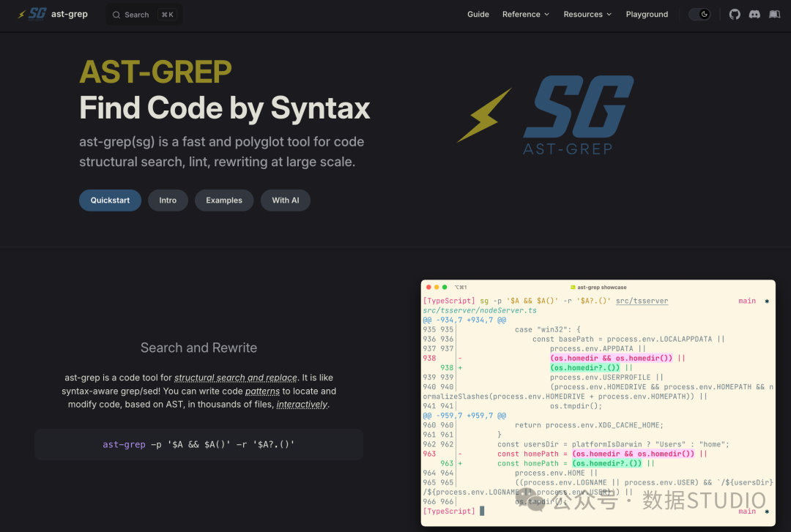This screenshot has height=532, width=791.
Task: Click the Intro button
Action: (x=168, y=201)
